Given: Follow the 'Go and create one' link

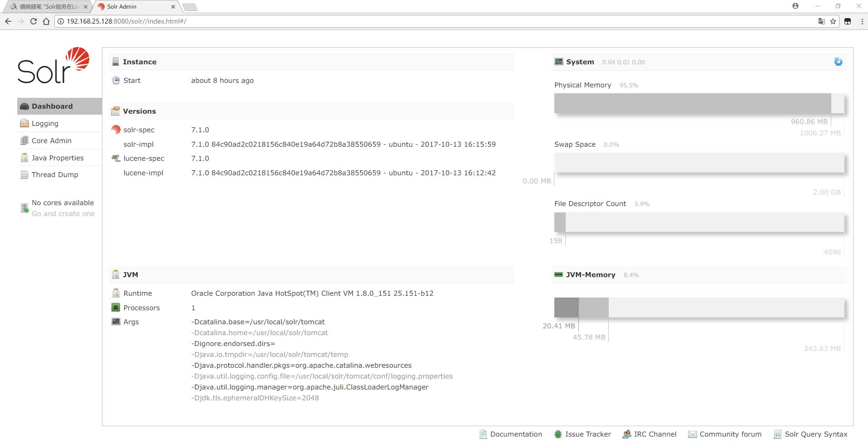Looking at the screenshot, I should pos(63,214).
